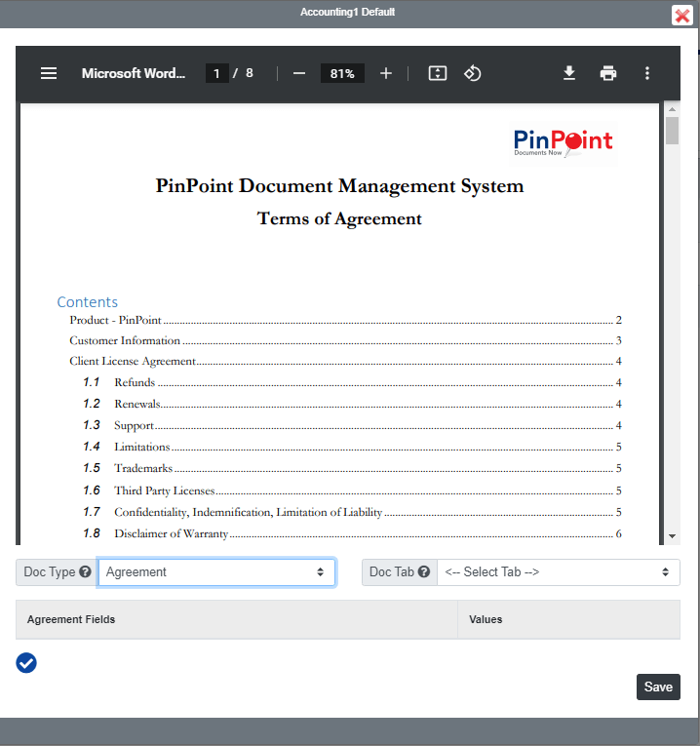Click the Doc Tab help icon

coord(424,571)
